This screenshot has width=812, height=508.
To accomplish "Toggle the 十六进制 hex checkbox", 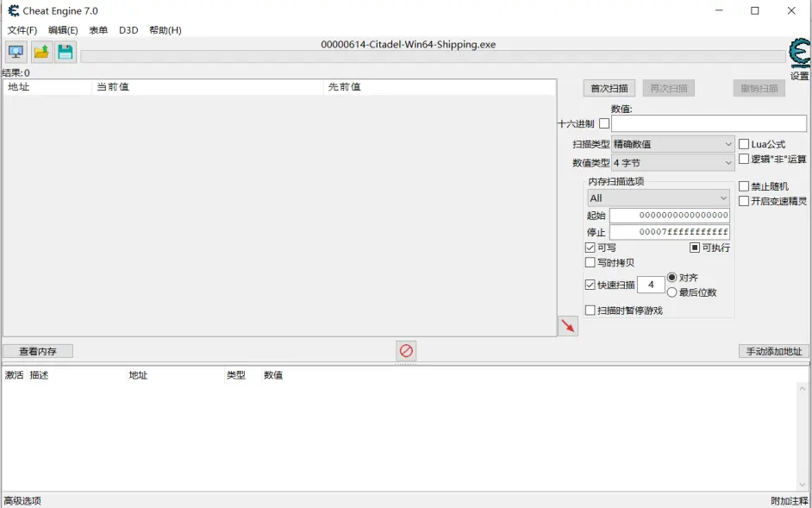I will (604, 124).
